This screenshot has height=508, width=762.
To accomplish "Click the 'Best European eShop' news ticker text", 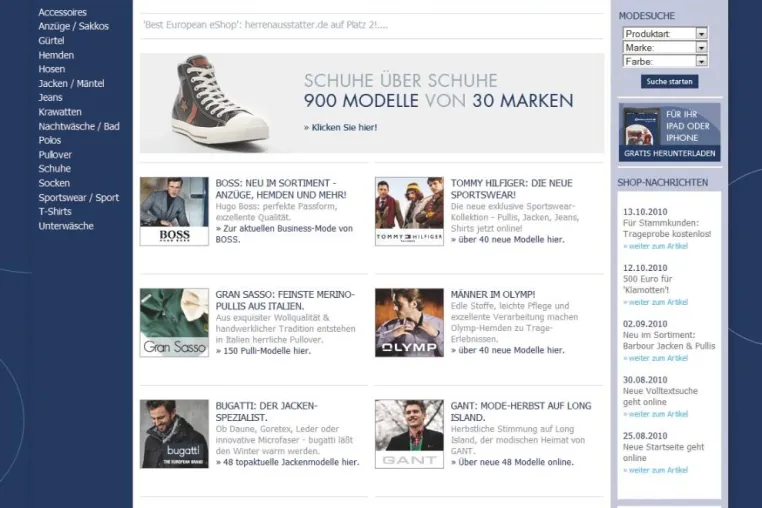I will tap(265, 25).
